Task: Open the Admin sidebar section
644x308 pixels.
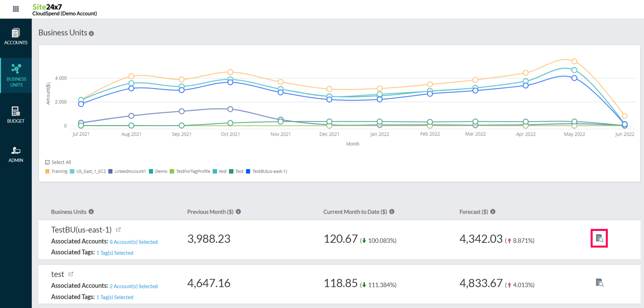Action: click(x=16, y=155)
